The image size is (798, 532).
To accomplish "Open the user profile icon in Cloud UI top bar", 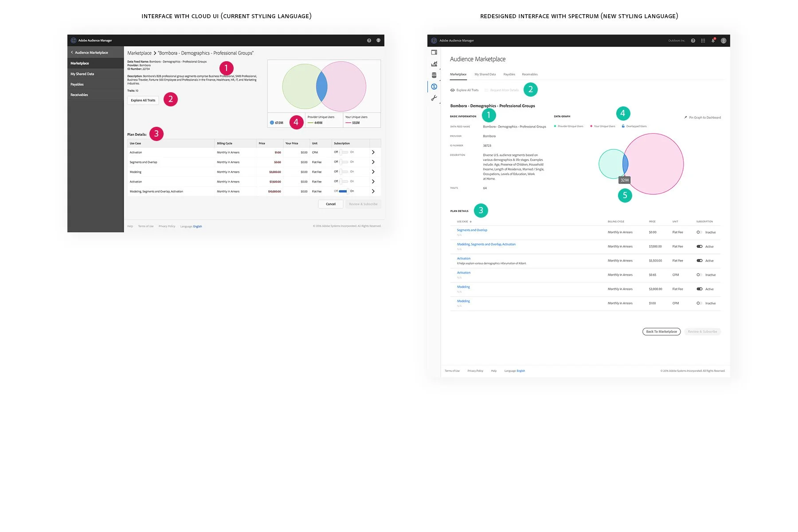I will point(378,40).
